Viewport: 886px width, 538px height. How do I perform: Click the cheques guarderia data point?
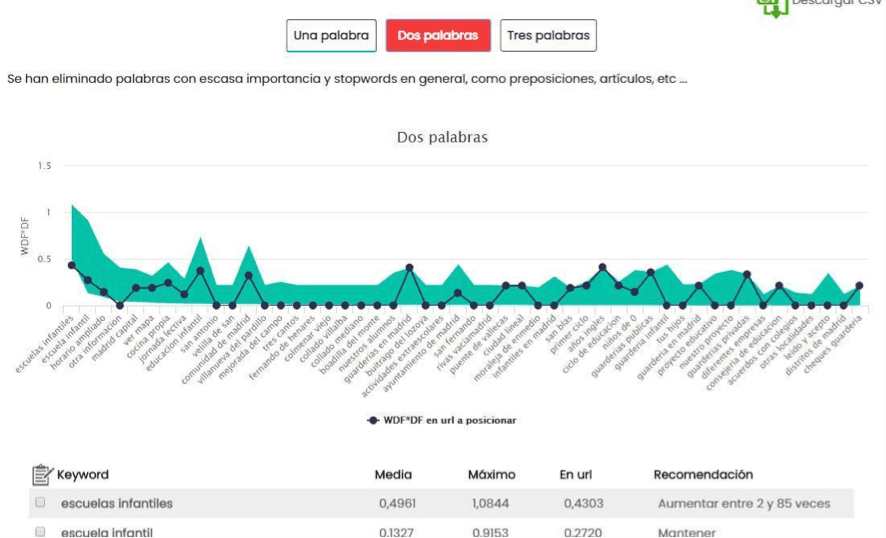[859, 286]
